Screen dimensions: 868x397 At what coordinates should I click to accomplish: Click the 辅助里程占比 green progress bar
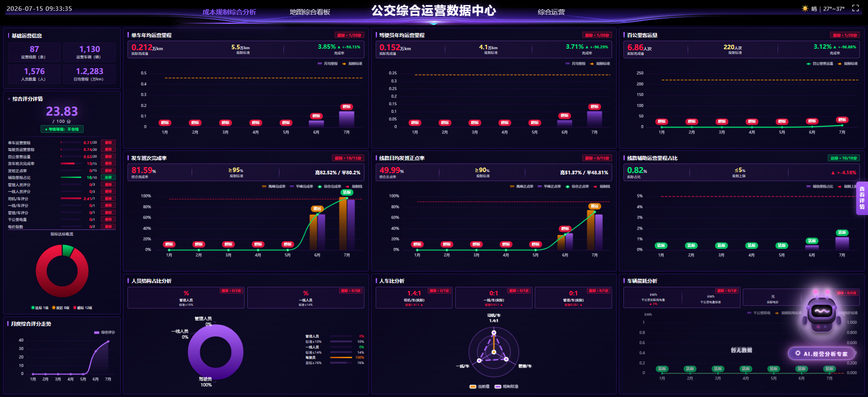pos(71,177)
